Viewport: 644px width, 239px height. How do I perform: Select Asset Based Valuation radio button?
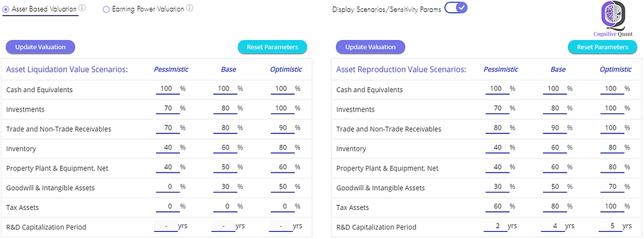coord(6,8)
